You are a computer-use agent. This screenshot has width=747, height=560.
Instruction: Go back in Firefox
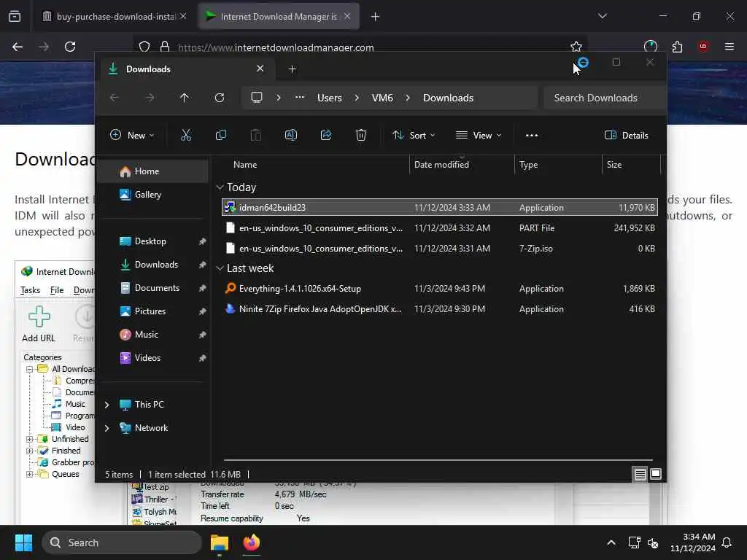(18, 47)
